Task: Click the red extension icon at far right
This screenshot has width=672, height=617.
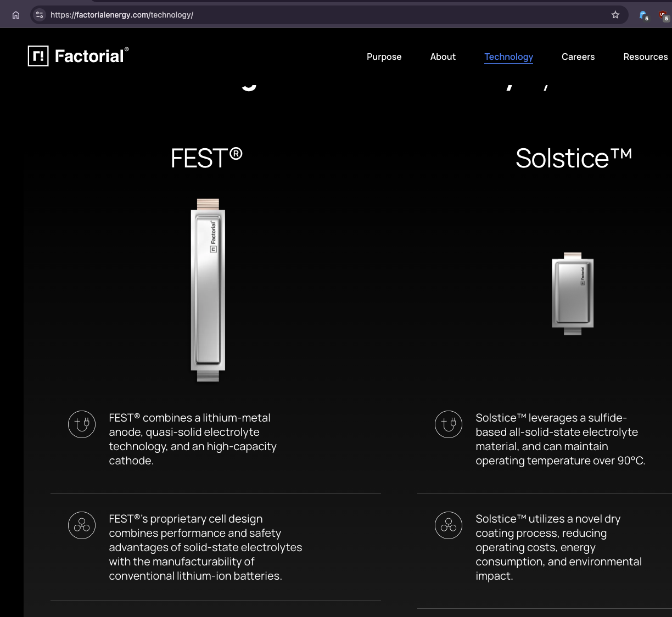Action: (664, 15)
